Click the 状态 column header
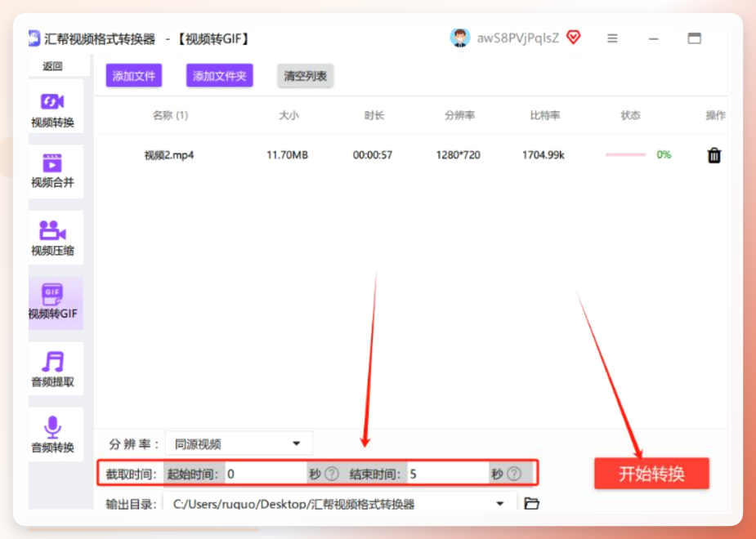 (630, 115)
